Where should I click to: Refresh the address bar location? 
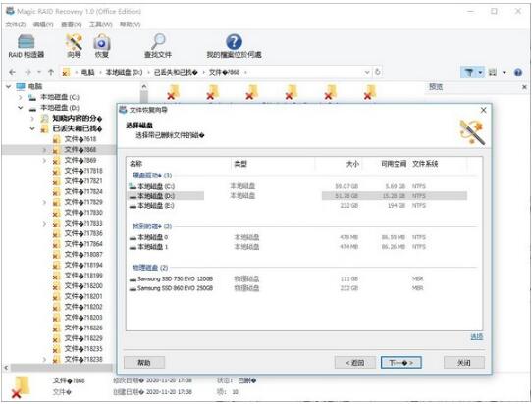(x=377, y=72)
